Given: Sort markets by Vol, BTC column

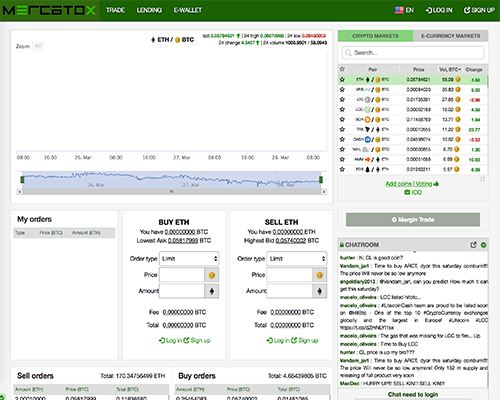Looking at the screenshot, I should [450, 69].
